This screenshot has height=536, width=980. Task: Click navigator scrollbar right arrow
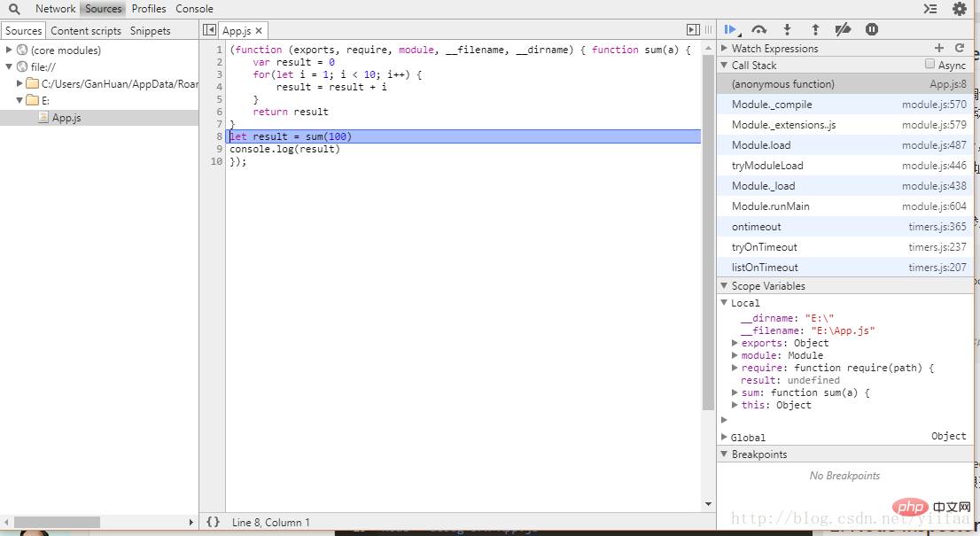[191, 522]
